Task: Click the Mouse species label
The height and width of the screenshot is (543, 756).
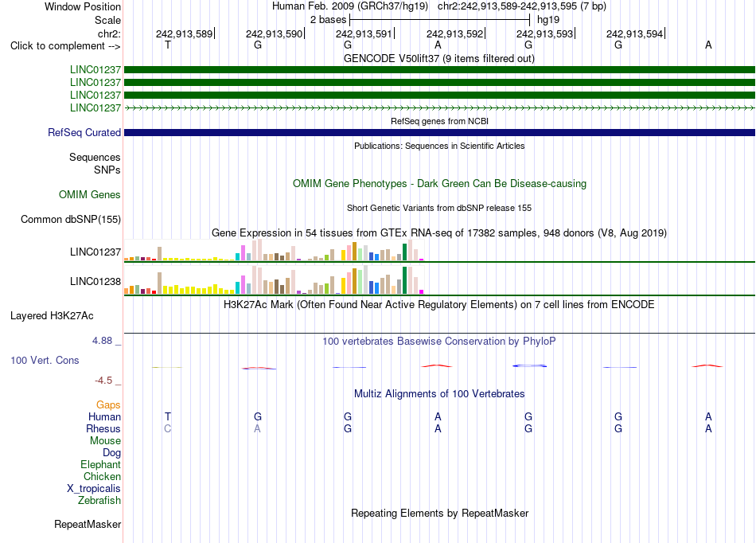Action: click(x=105, y=441)
